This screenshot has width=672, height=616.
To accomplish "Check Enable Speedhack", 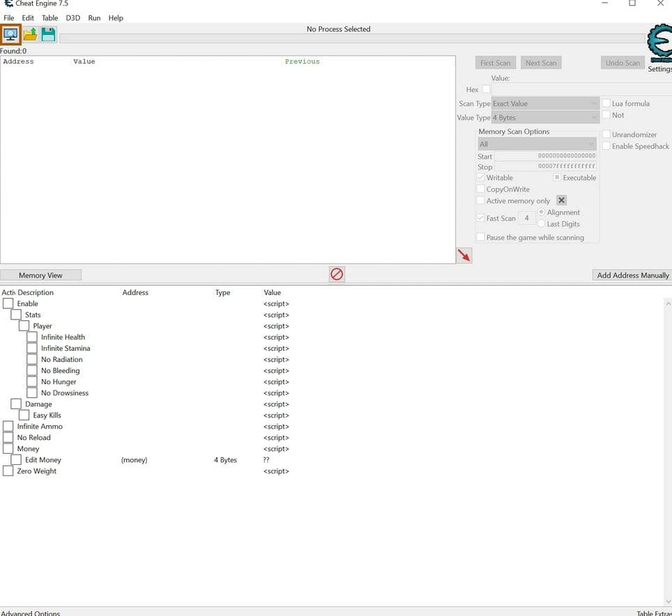I will pyautogui.click(x=606, y=146).
